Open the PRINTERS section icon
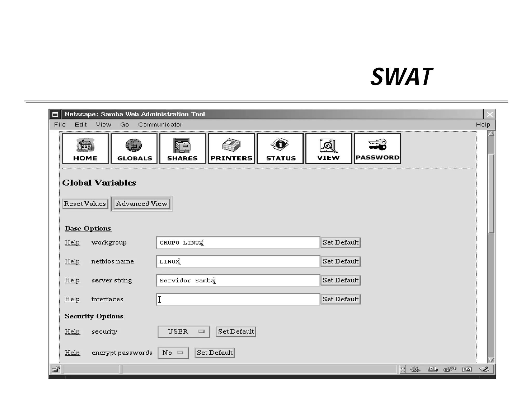Image resolution: width=532 pixels, height=411 pixels. tap(231, 149)
